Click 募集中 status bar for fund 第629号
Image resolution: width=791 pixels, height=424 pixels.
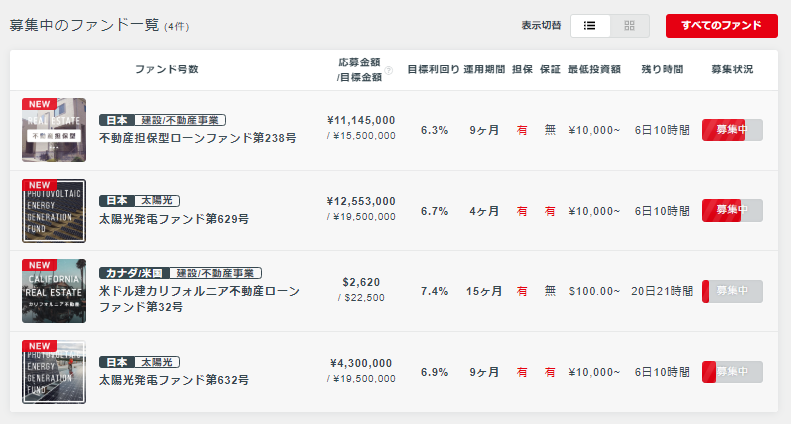[x=732, y=210]
